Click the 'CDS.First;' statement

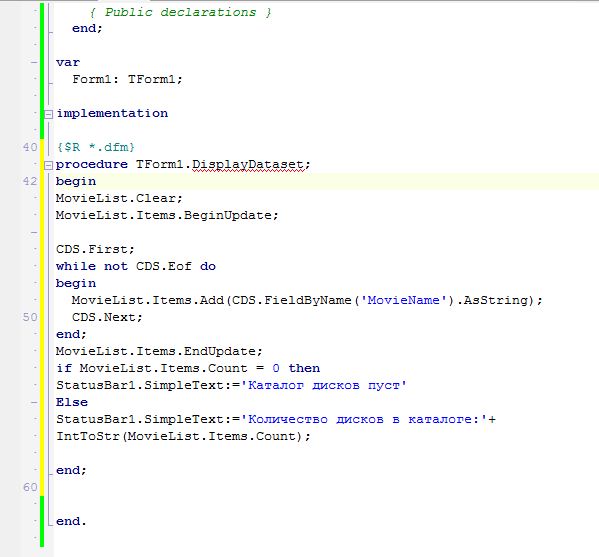pyautogui.click(x=95, y=249)
